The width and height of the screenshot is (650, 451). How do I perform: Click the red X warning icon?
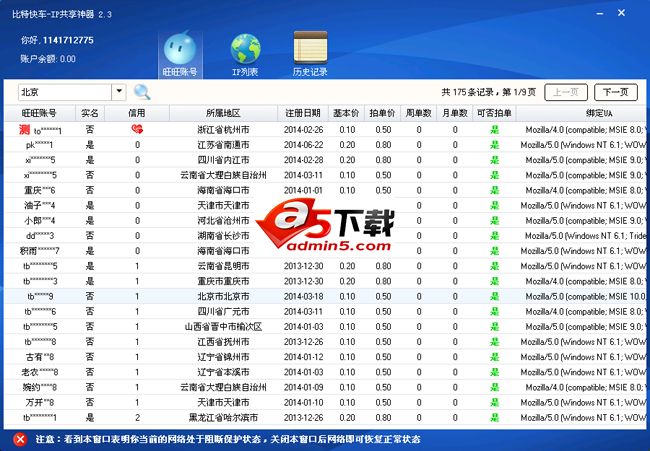(x=19, y=439)
